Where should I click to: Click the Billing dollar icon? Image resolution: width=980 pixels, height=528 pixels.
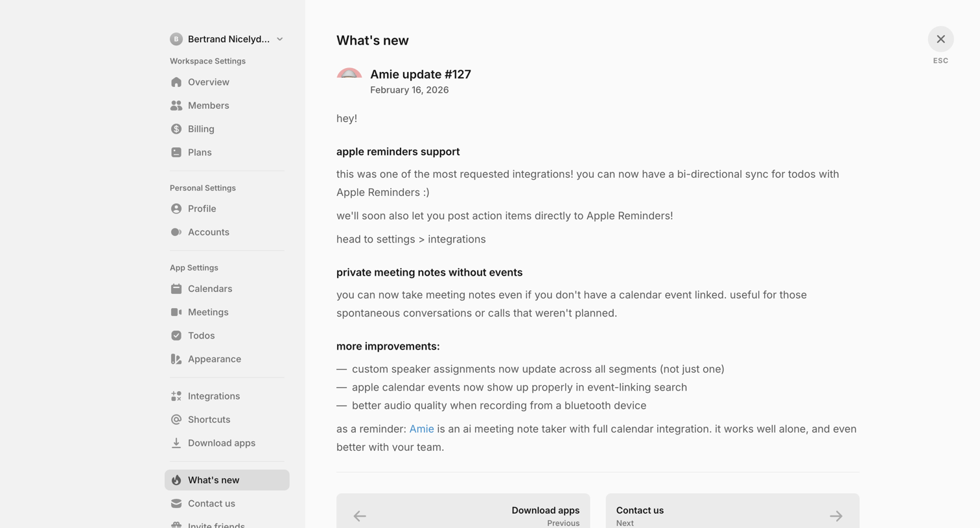pyautogui.click(x=176, y=129)
